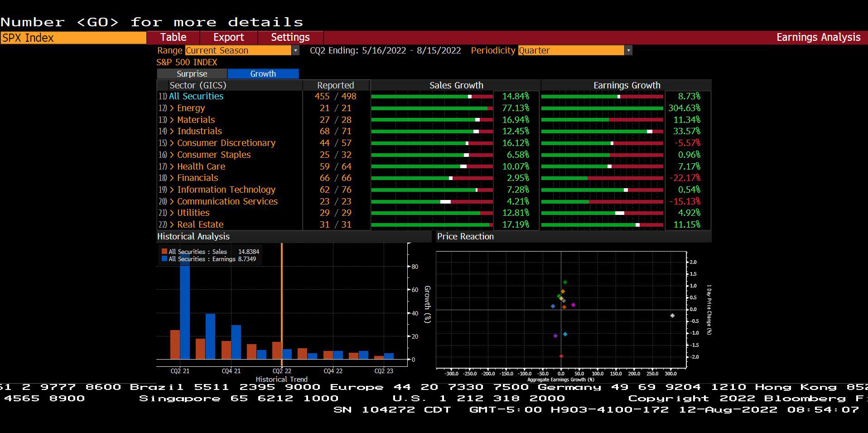This screenshot has height=433, width=868.
Task: Click Information Technology reported 62 / 76
Action: [336, 190]
